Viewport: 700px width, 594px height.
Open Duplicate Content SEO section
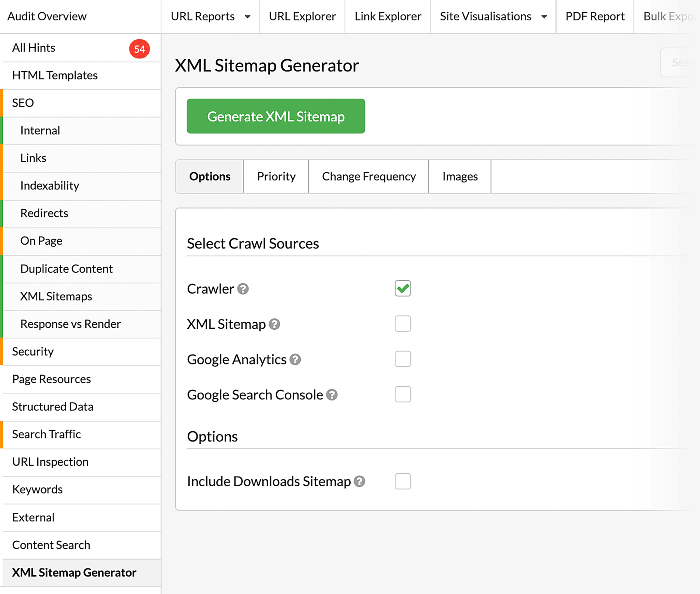pos(67,269)
